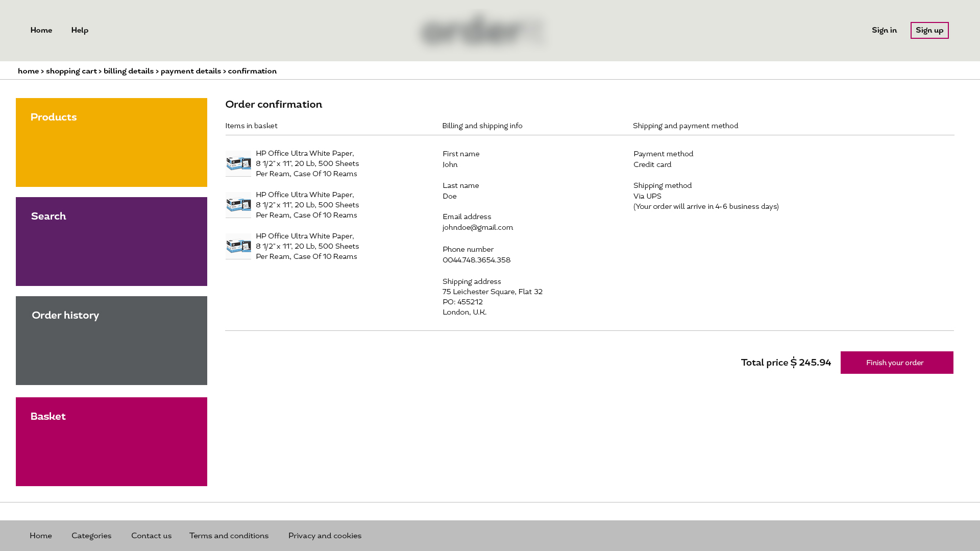Open Help in top navigation
This screenshot has height=551, width=980.
click(x=80, y=30)
